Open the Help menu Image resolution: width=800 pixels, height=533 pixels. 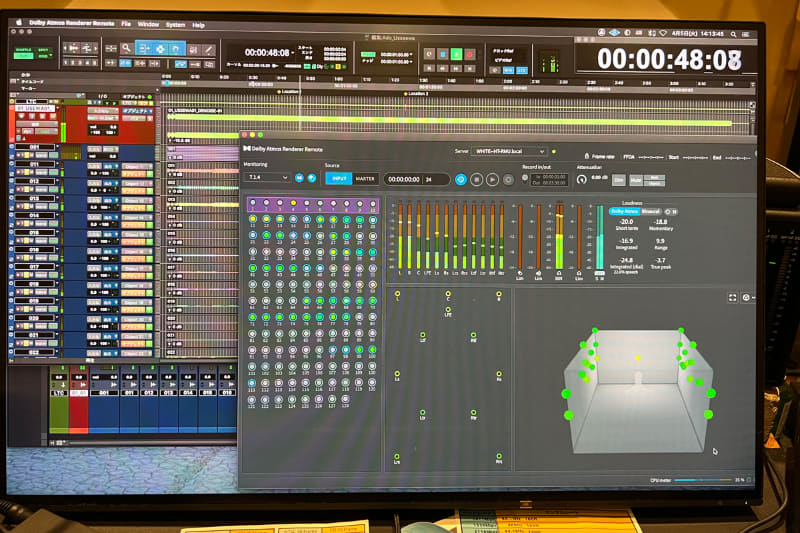pos(198,25)
